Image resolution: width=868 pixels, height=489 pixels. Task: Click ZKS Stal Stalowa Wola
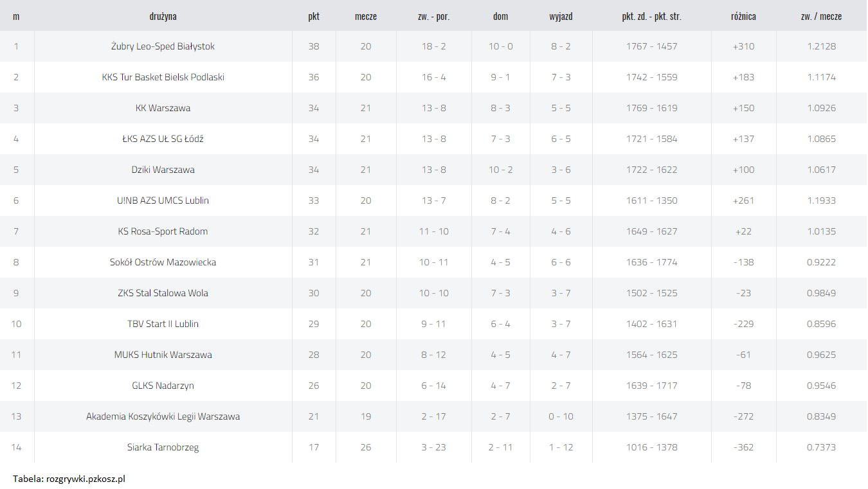163,293
